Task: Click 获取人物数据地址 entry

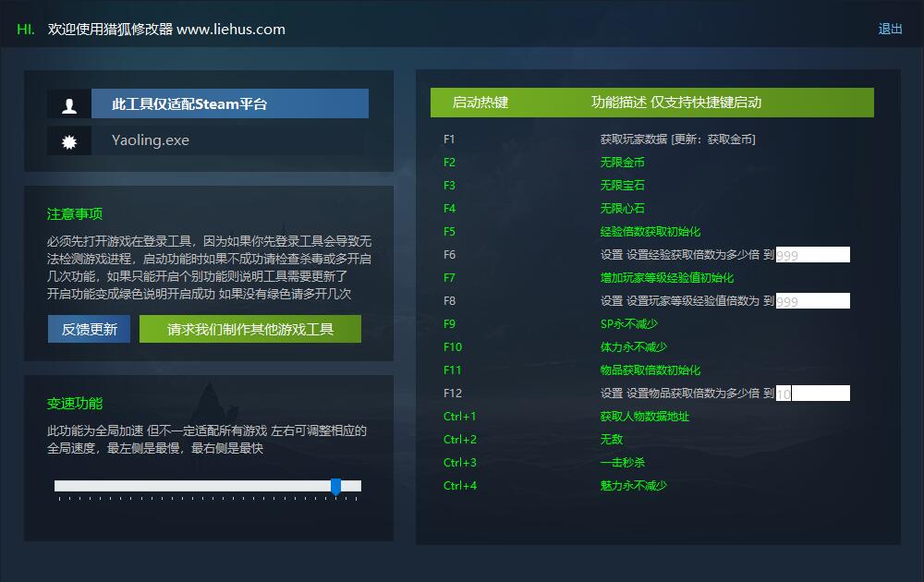Action: [645, 416]
